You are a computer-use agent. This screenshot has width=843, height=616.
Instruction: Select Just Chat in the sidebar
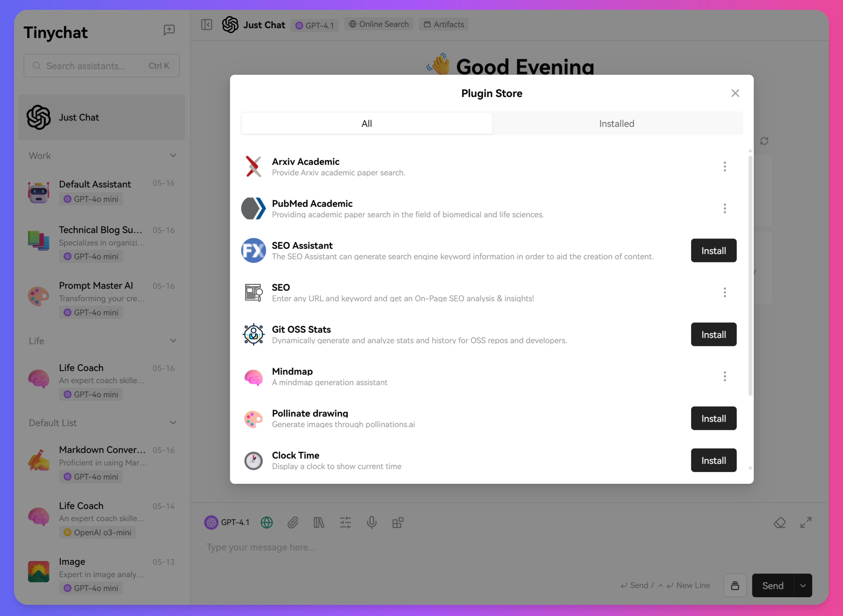(x=102, y=117)
